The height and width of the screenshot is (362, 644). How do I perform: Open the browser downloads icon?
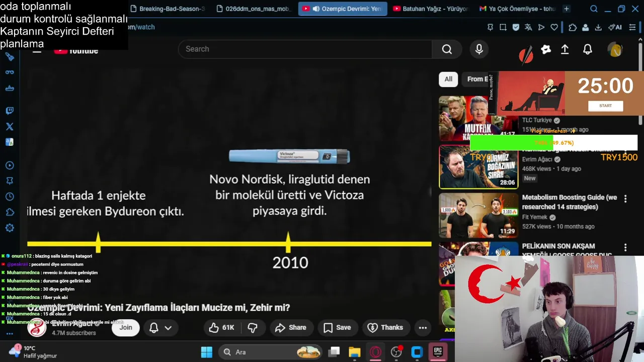tap(598, 27)
